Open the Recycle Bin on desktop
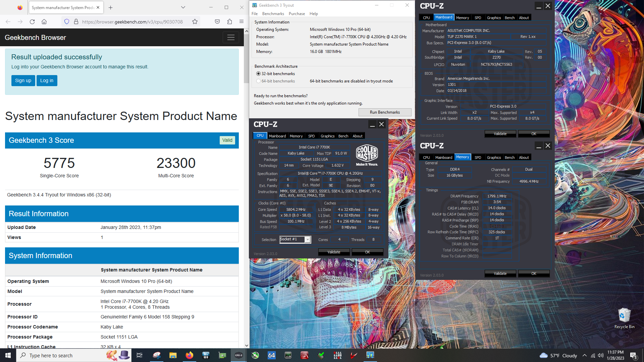 pyautogui.click(x=624, y=318)
